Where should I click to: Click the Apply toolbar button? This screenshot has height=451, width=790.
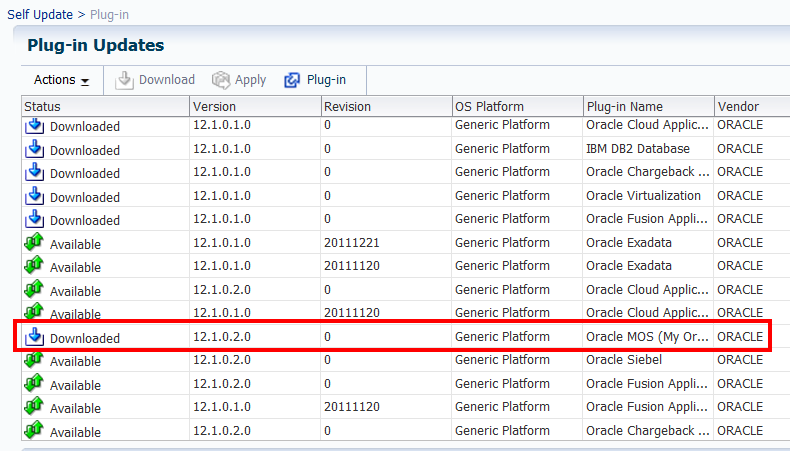click(x=239, y=80)
